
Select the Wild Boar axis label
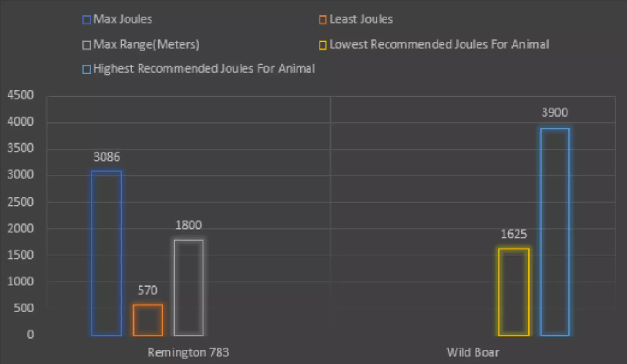coord(473,352)
